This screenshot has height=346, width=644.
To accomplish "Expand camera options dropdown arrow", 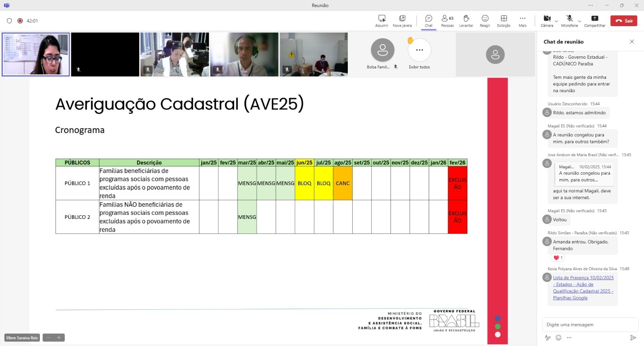I will coord(556,21).
